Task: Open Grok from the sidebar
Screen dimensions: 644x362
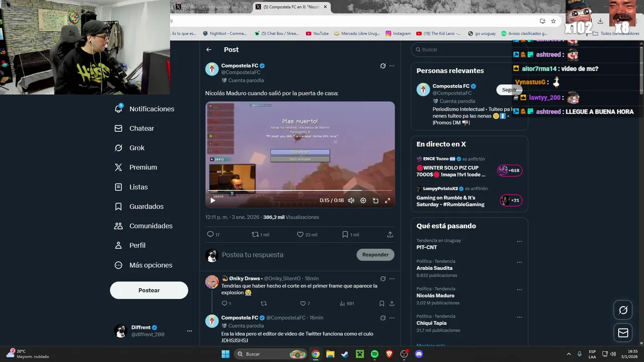Action: [130, 148]
